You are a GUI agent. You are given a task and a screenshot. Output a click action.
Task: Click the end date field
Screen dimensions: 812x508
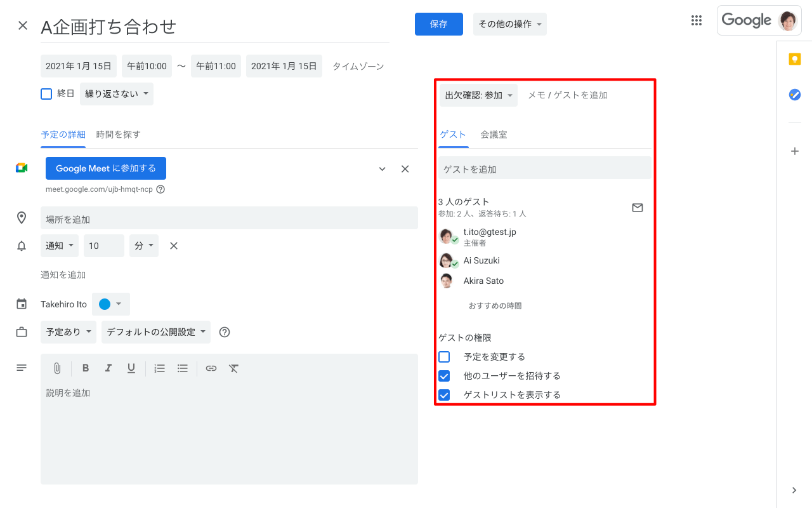click(284, 66)
